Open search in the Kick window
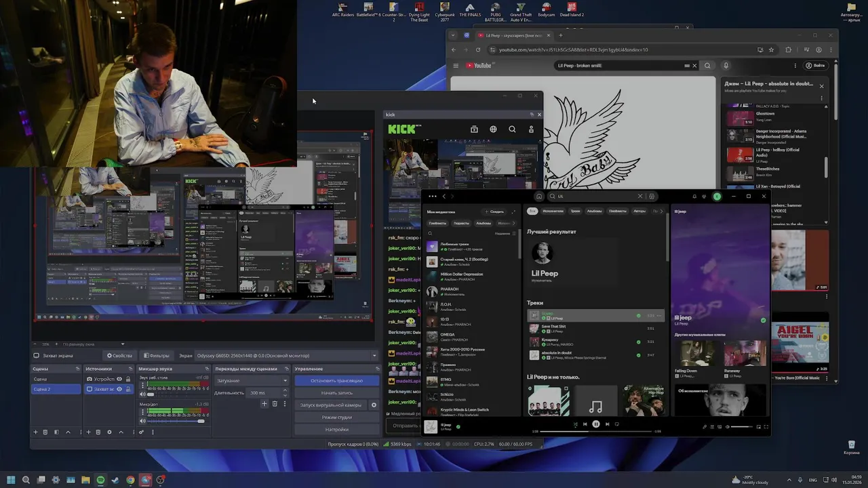 pos(512,129)
